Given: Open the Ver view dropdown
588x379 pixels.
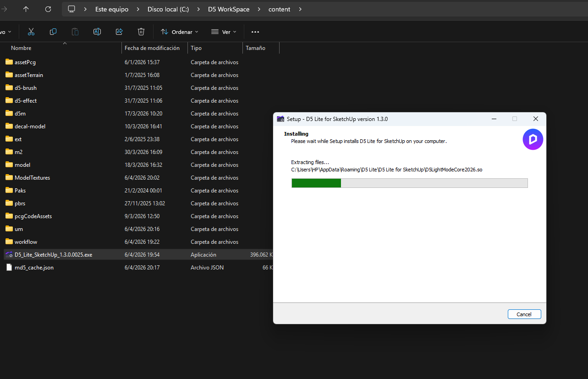Looking at the screenshot, I should pos(224,32).
